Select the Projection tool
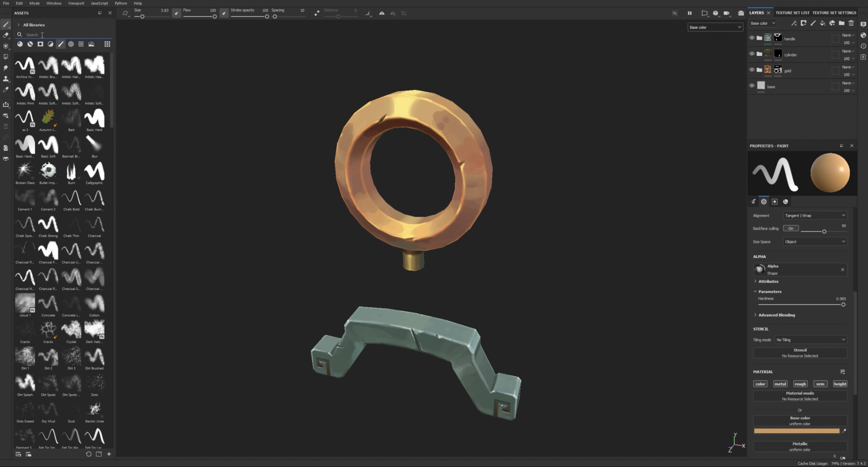 pos(6,46)
